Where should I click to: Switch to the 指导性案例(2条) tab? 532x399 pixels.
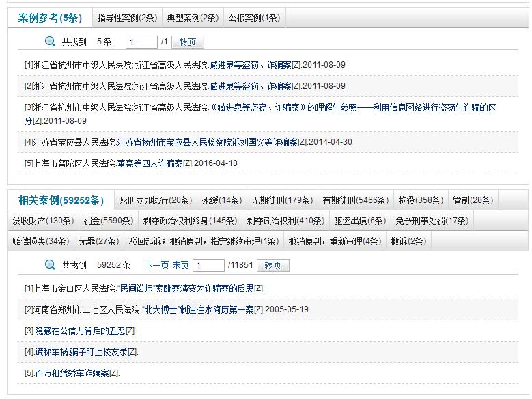coord(127,18)
